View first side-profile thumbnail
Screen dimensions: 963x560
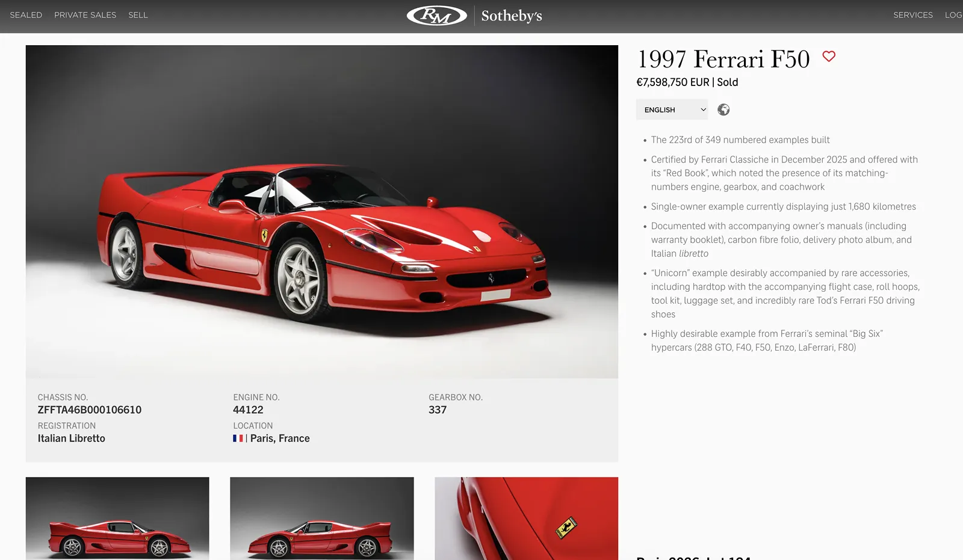(117, 518)
